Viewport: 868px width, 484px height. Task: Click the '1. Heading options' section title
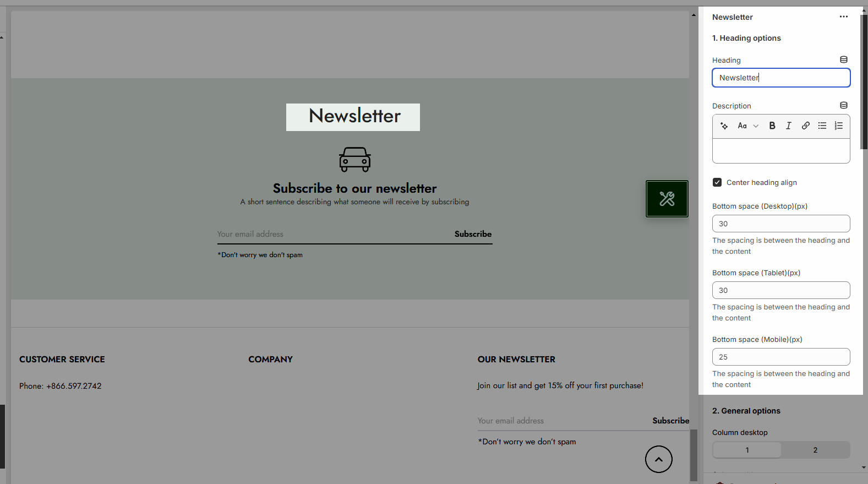pos(746,38)
